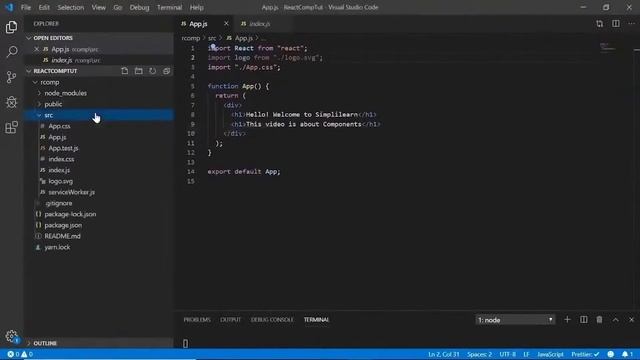
Task: Maximize the panel size with chevron up
Action: pos(616,320)
